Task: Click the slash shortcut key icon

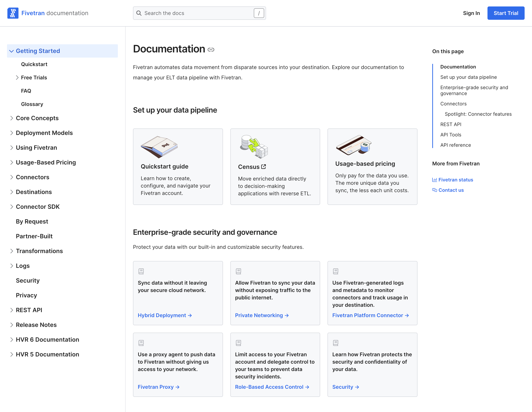Action: click(259, 13)
